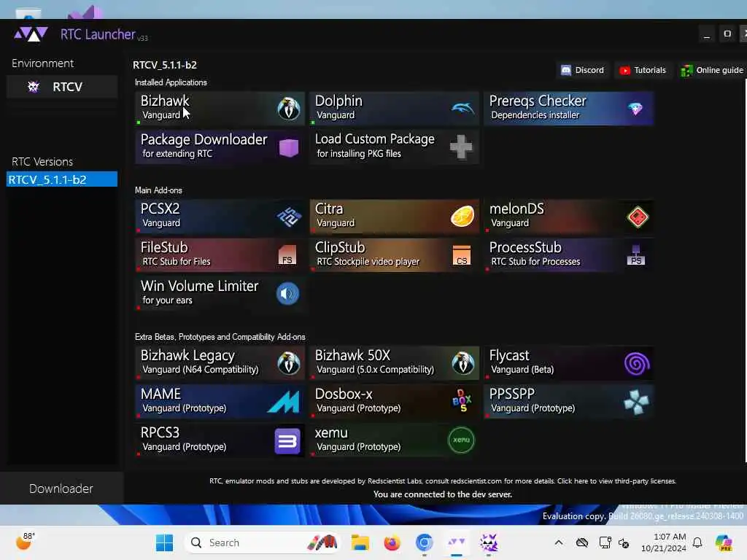Select RTCV_5.1.1-b2 in RTC Versions list

pos(62,179)
